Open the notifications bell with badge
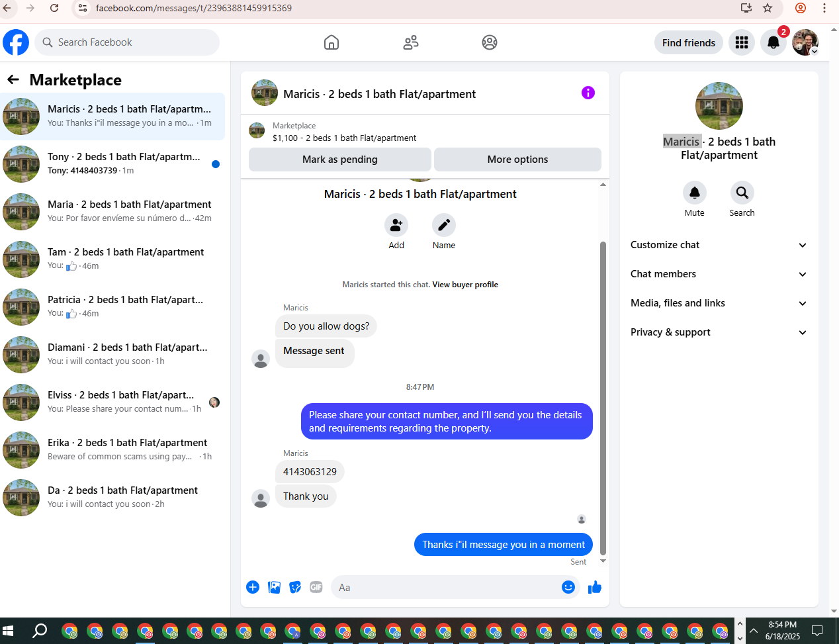Image resolution: width=839 pixels, height=644 pixels. pos(773,42)
